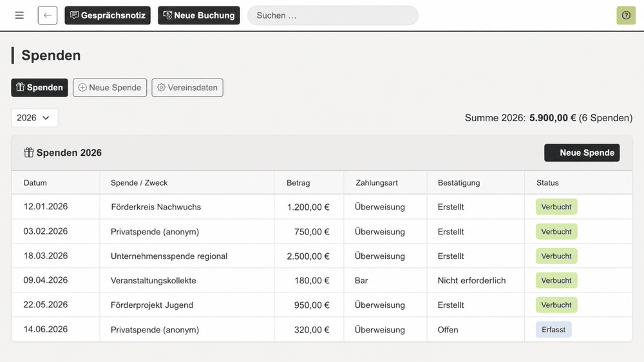Select date 18.03.2026
The width and height of the screenshot is (644, 362).
46,256
